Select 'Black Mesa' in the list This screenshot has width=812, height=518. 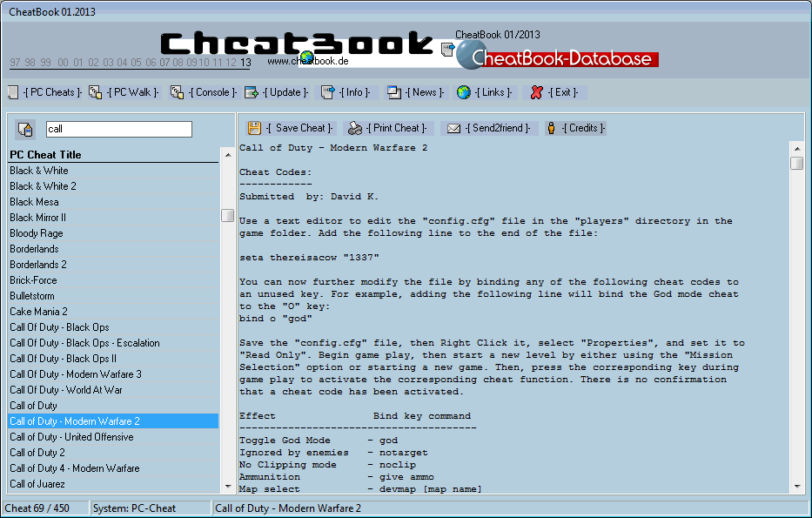pos(113,202)
